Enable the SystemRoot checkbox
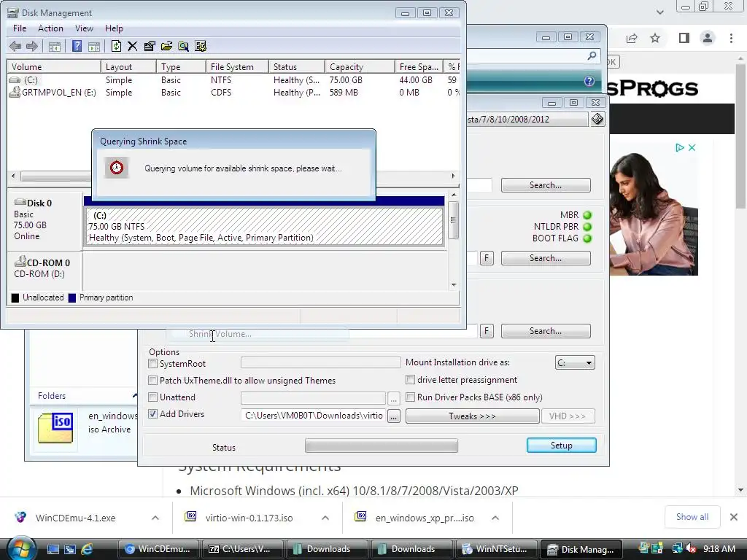The width and height of the screenshot is (747, 560). point(153,364)
